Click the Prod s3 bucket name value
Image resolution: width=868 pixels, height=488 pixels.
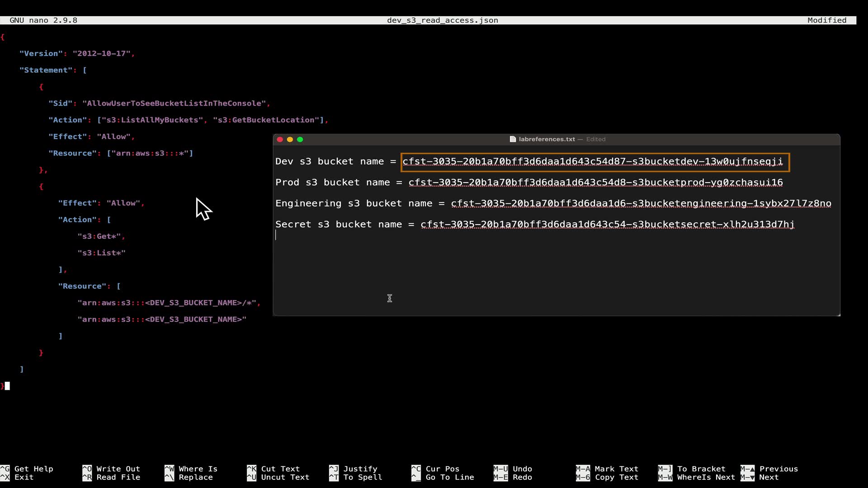click(595, 183)
